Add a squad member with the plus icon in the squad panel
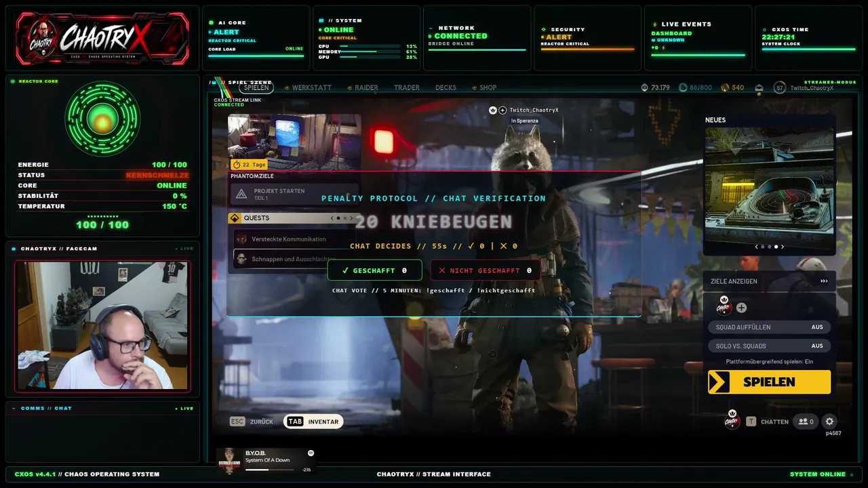Image resolution: width=868 pixels, height=488 pixels. 741,308
